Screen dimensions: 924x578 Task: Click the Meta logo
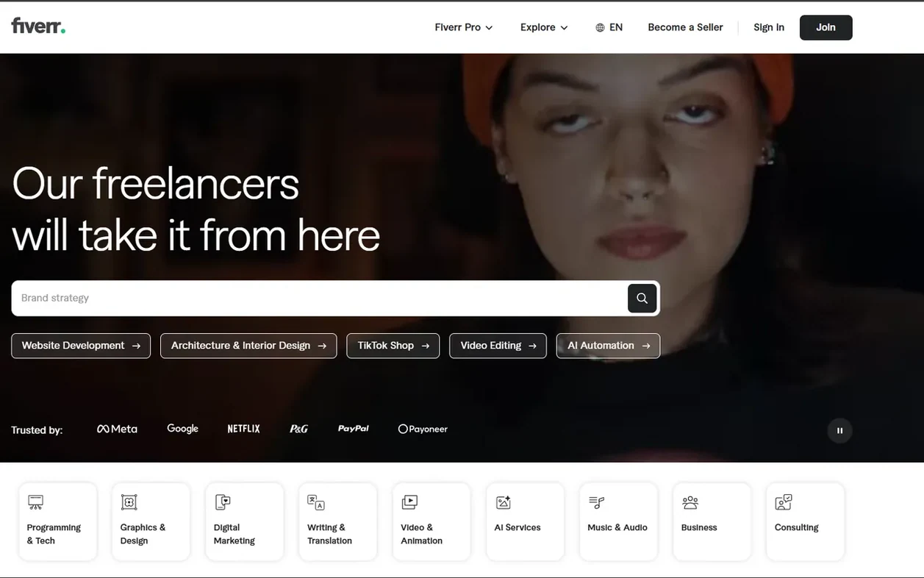117,429
